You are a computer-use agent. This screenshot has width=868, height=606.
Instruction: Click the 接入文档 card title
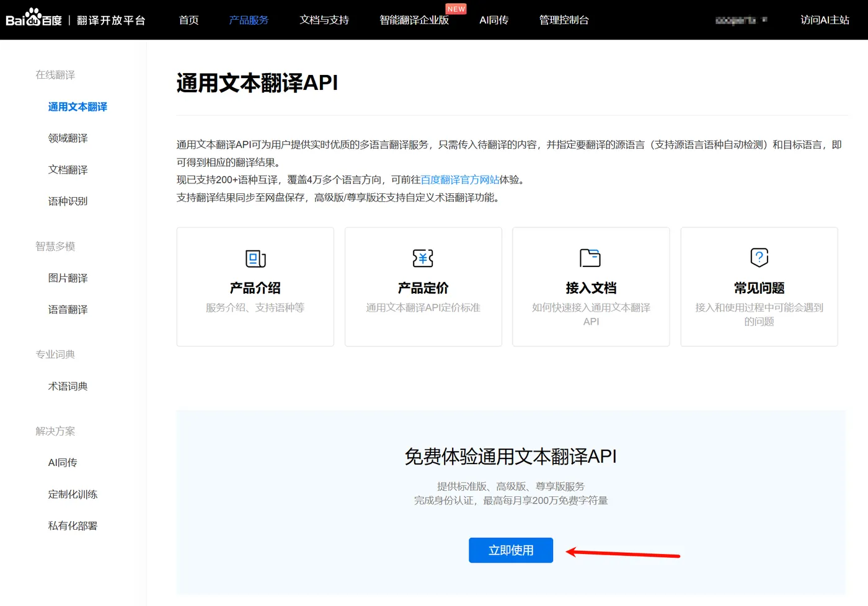coord(591,288)
